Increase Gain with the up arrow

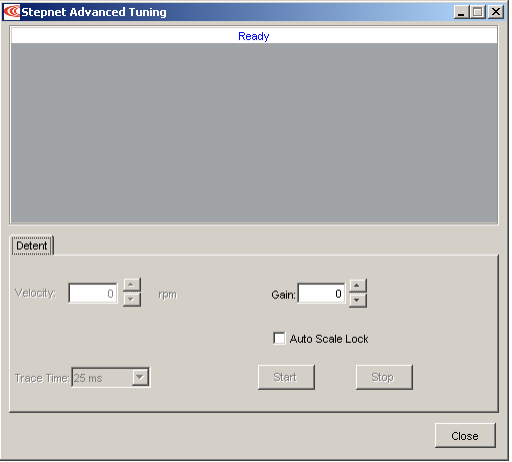click(357, 286)
